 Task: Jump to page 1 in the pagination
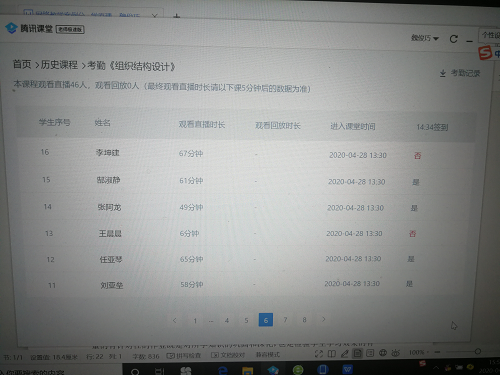click(x=195, y=321)
